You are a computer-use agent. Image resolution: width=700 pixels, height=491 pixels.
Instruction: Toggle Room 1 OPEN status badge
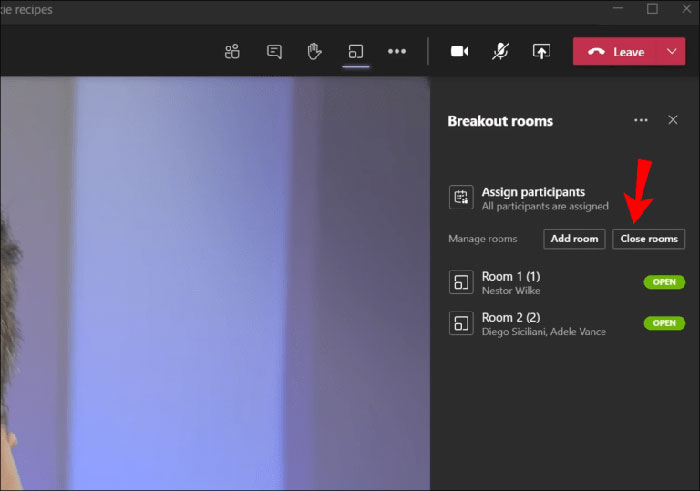(664, 283)
